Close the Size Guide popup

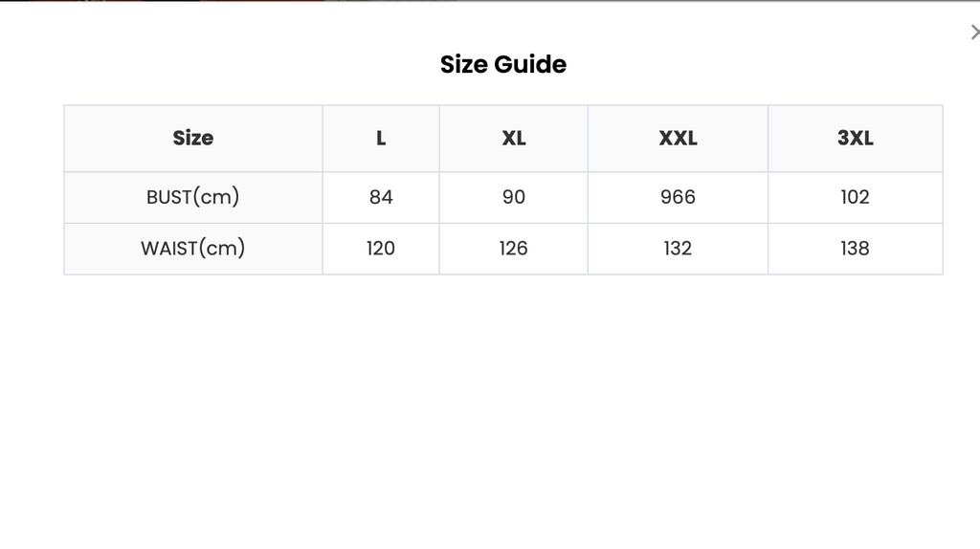(x=975, y=33)
